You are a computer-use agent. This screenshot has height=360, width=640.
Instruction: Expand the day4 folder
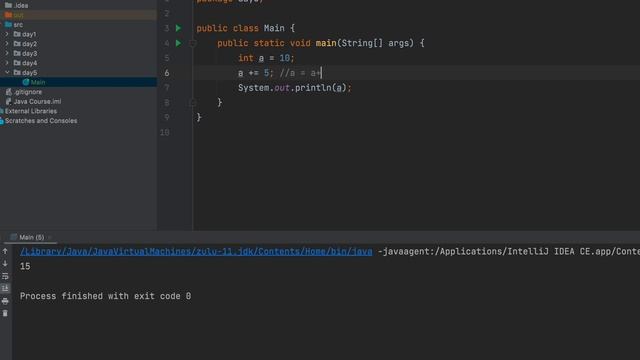[7, 63]
